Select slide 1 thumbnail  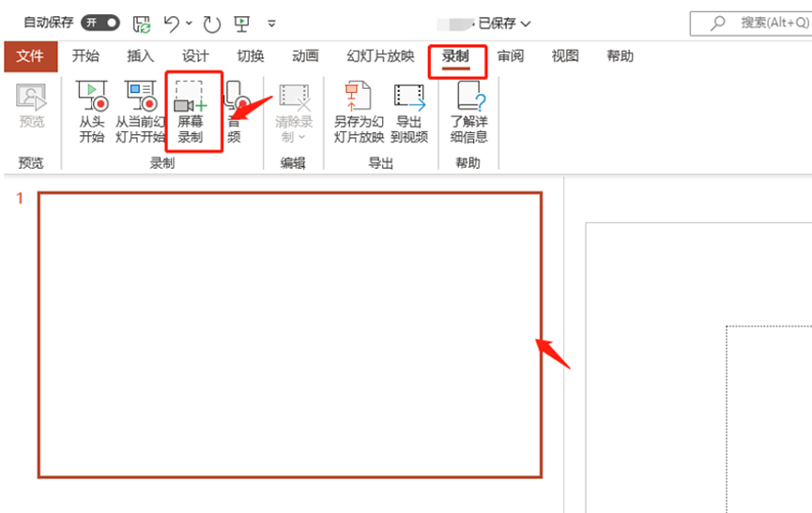[290, 335]
